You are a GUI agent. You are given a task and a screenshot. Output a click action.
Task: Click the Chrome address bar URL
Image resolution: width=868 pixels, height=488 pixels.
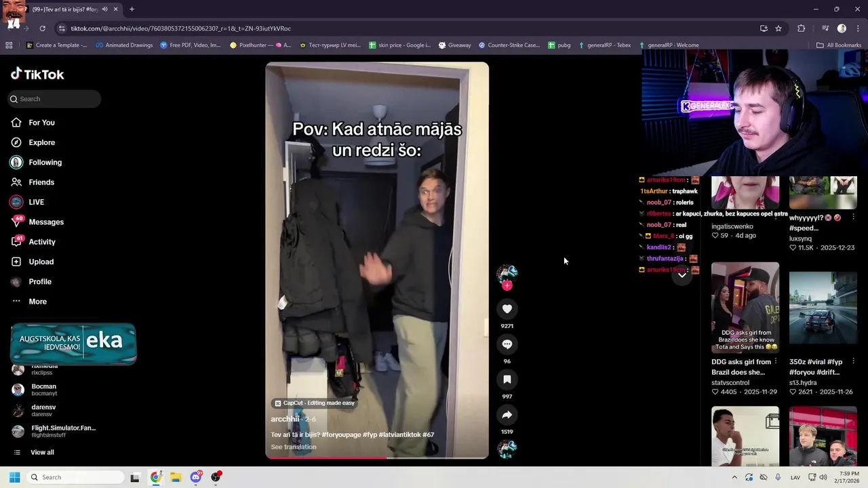coord(181,28)
